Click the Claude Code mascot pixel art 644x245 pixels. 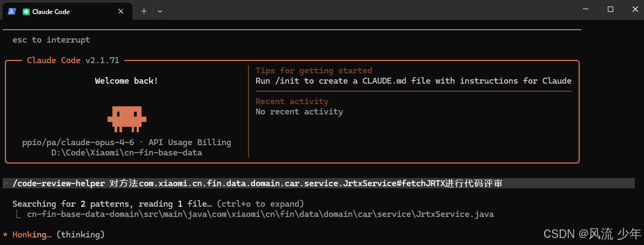[x=127, y=119]
